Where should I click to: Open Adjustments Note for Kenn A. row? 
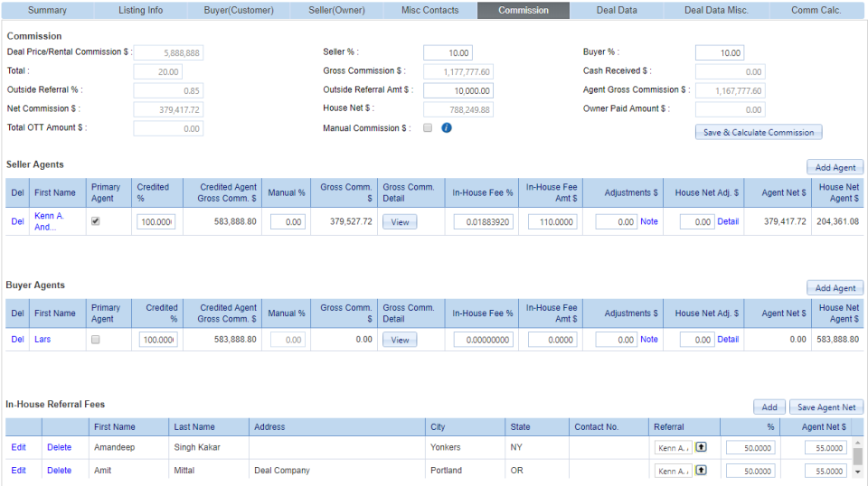click(x=649, y=221)
